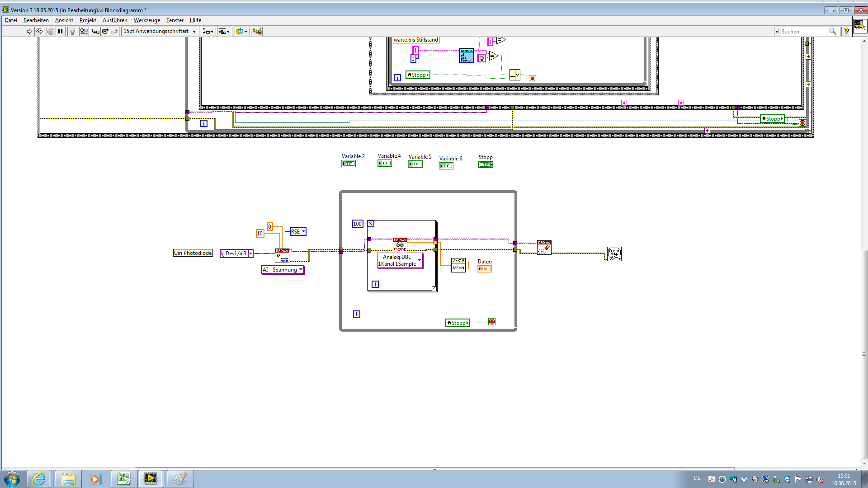Click the Retain Wire Values button
Image resolution: width=868 pixels, height=488 pixels.
[84, 31]
